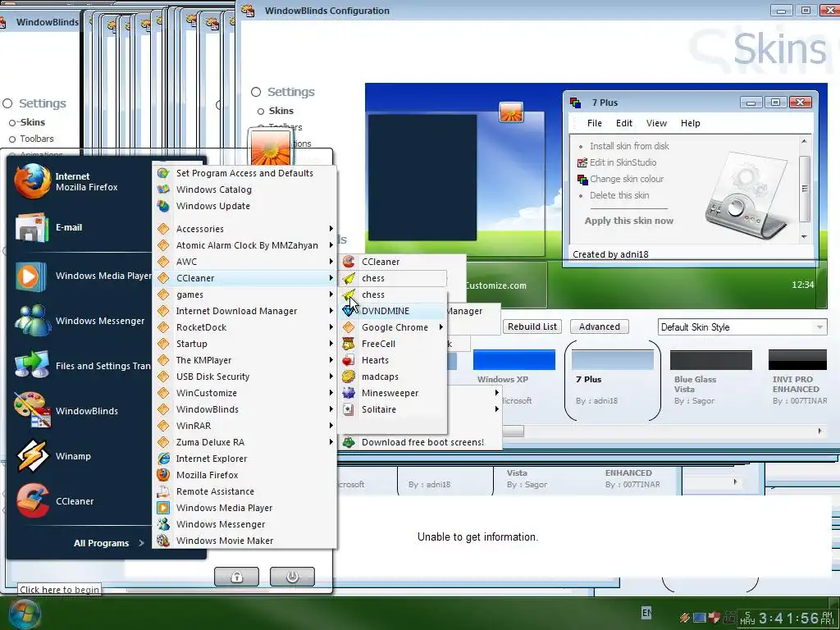Select Skins option in left background window
The image size is (840, 630).
pyautogui.click(x=32, y=122)
